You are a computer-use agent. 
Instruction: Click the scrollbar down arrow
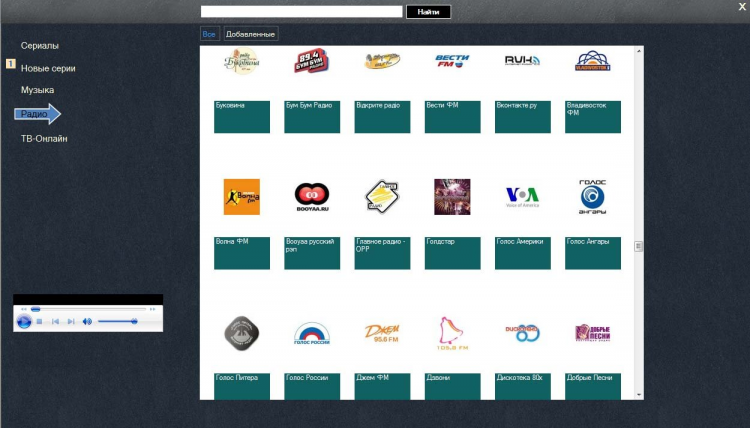click(639, 395)
